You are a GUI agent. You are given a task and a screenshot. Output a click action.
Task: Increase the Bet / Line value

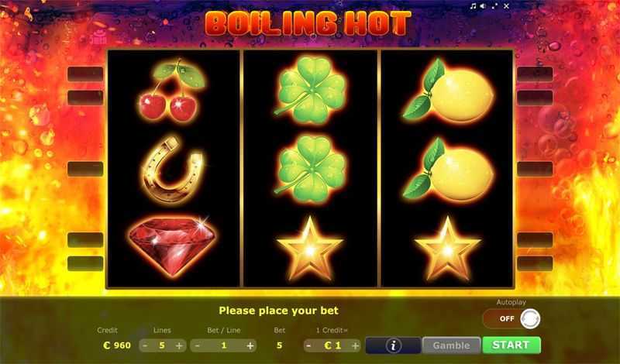(250, 345)
